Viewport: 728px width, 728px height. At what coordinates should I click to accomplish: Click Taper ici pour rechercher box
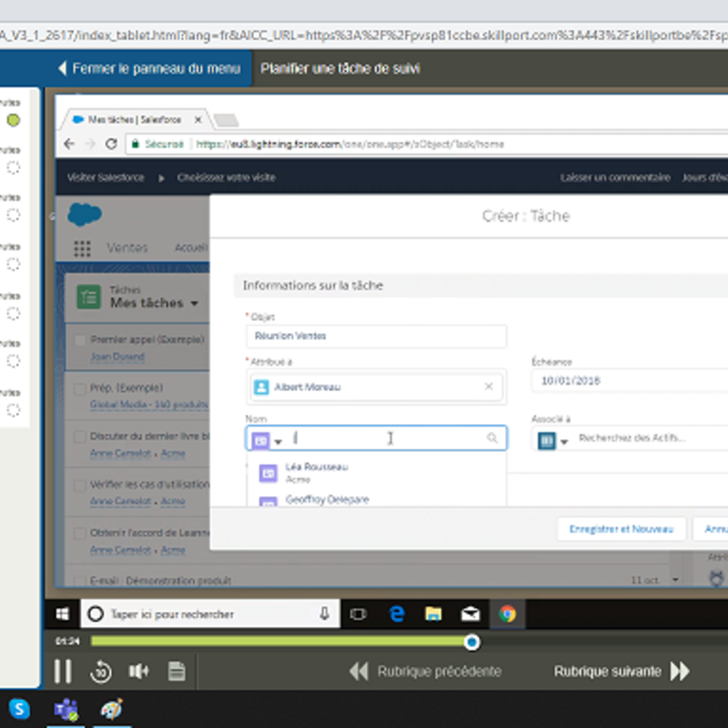210,614
